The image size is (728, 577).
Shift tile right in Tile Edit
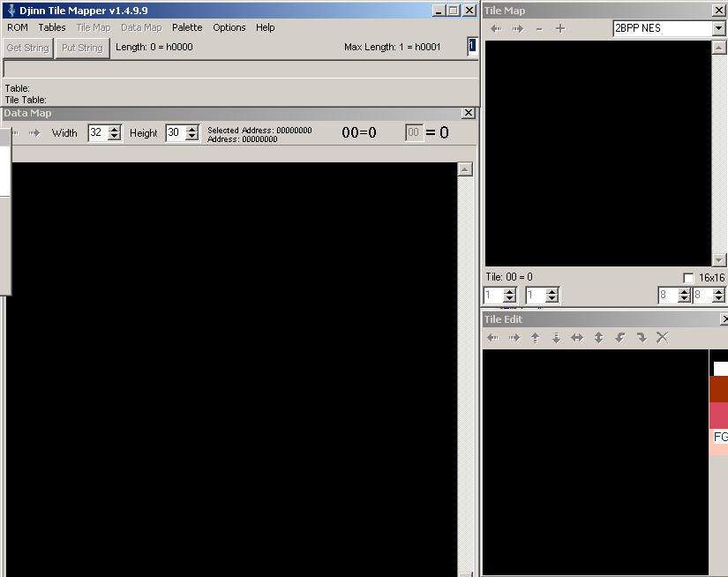pos(514,338)
